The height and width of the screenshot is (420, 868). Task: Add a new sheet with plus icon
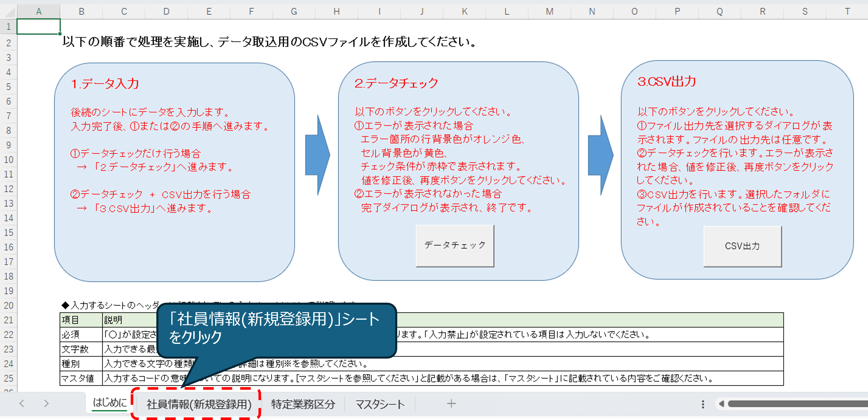point(451,404)
